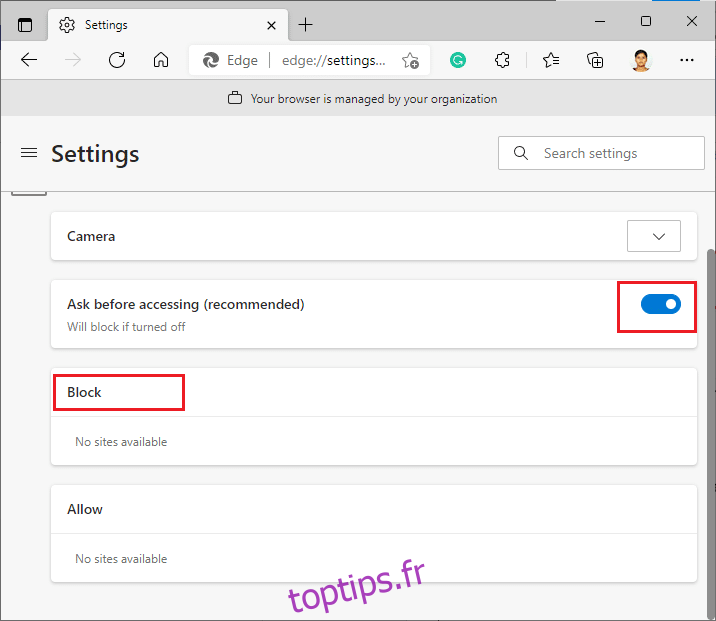Select the Settings tab title
The width and height of the screenshot is (716, 621).
click(x=106, y=25)
